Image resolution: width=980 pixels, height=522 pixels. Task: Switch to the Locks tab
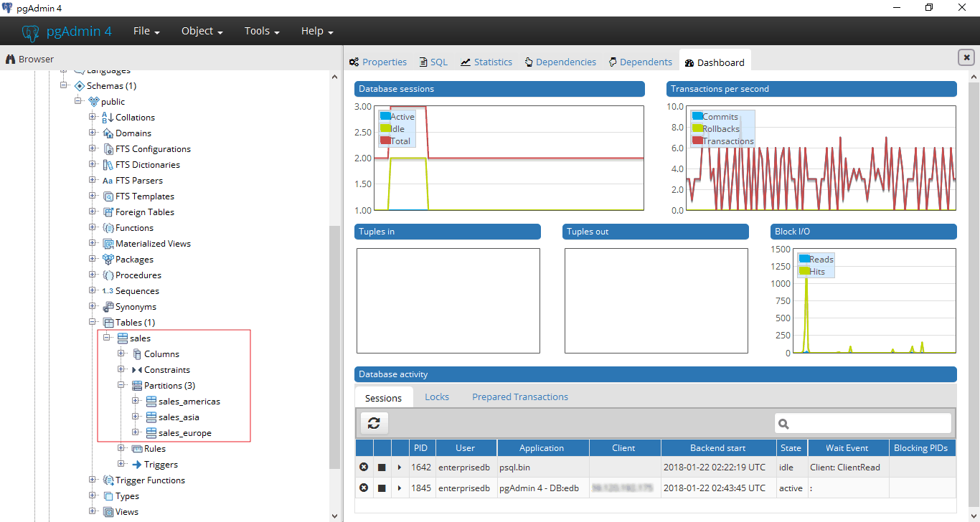point(437,397)
